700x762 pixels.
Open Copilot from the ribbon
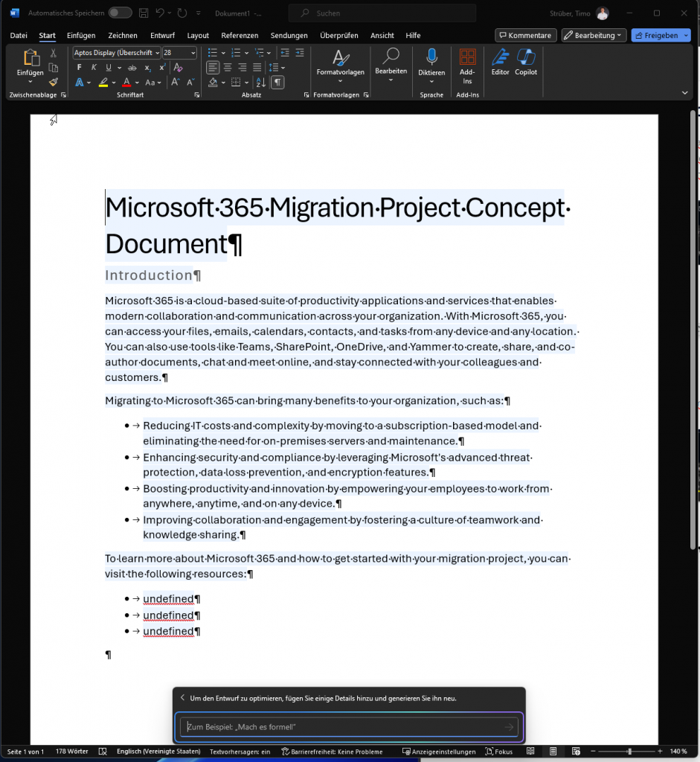(x=525, y=63)
